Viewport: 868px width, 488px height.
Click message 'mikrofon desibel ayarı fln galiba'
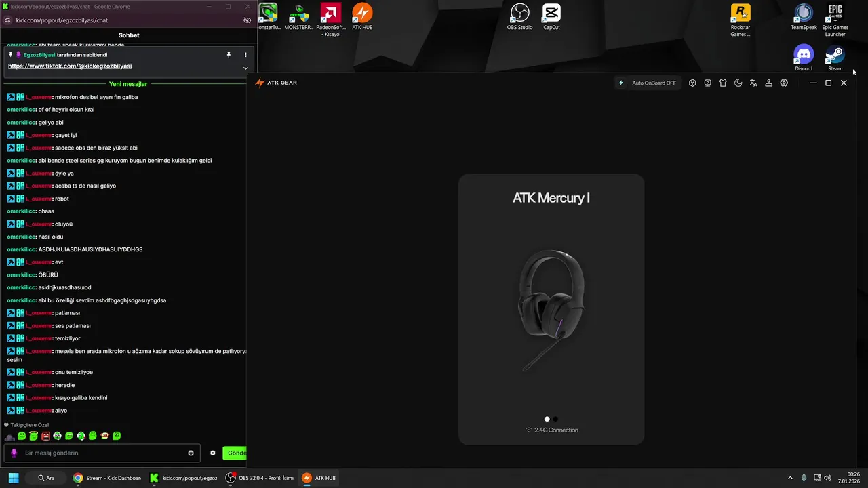[x=96, y=97]
